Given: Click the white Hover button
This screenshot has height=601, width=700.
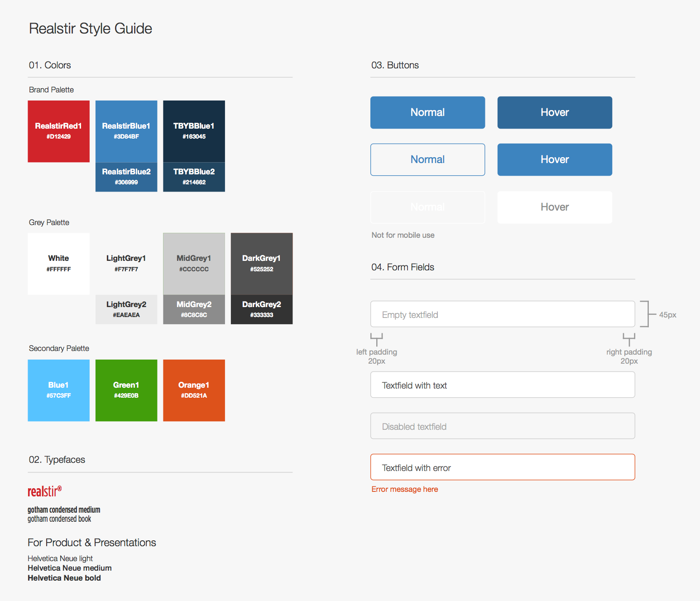Looking at the screenshot, I should 555,207.
